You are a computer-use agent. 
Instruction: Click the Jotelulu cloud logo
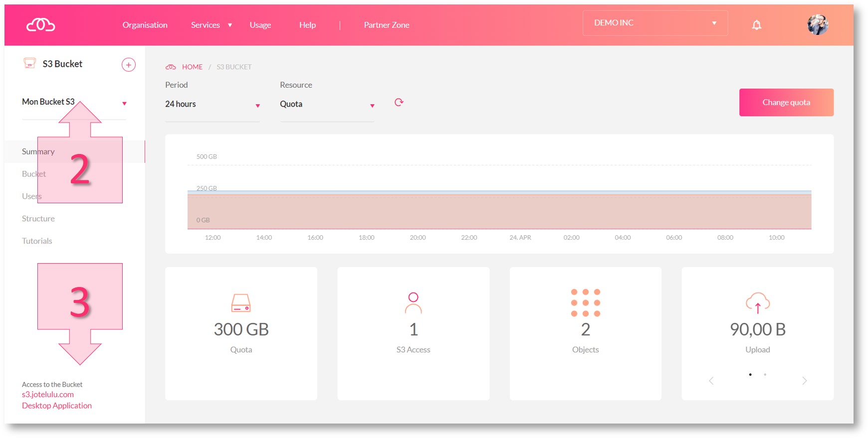click(40, 24)
